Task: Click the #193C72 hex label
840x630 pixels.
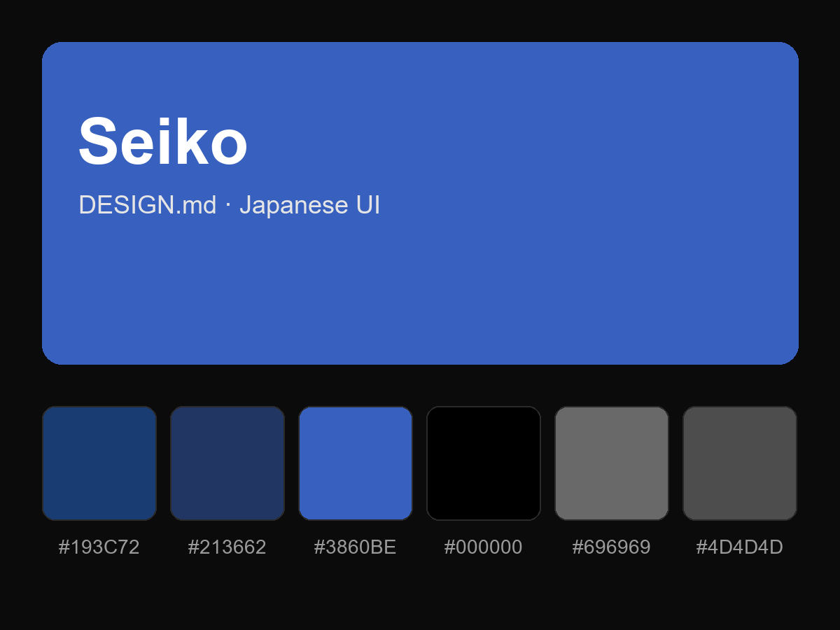Action: (x=99, y=547)
